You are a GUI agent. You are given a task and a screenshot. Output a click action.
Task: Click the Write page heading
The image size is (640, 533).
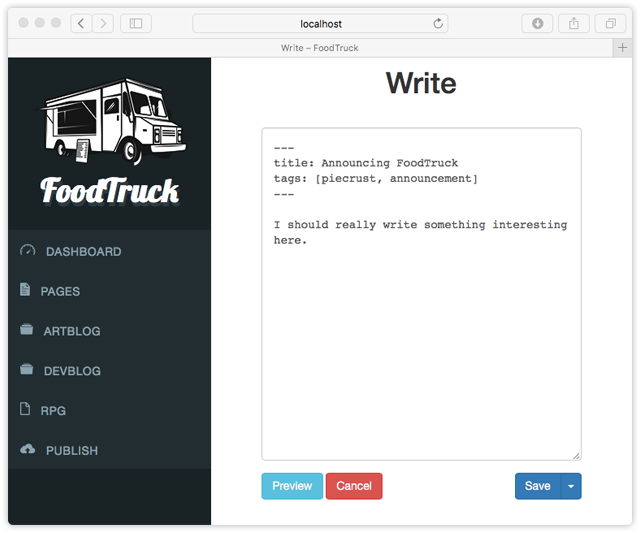pos(421,83)
